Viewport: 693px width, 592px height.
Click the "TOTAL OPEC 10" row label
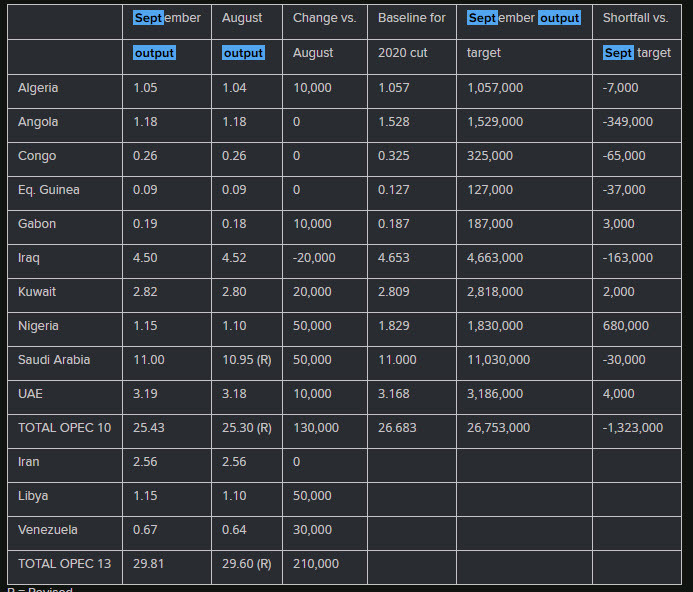(65, 428)
